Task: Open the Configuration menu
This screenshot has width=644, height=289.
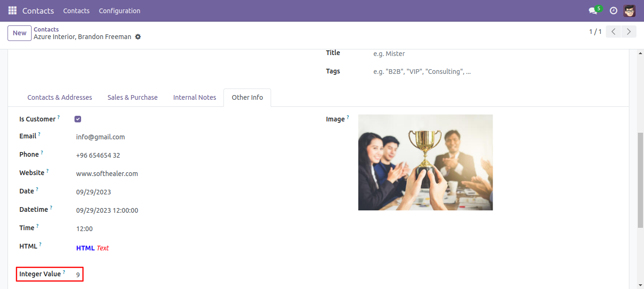Action: [x=119, y=10]
